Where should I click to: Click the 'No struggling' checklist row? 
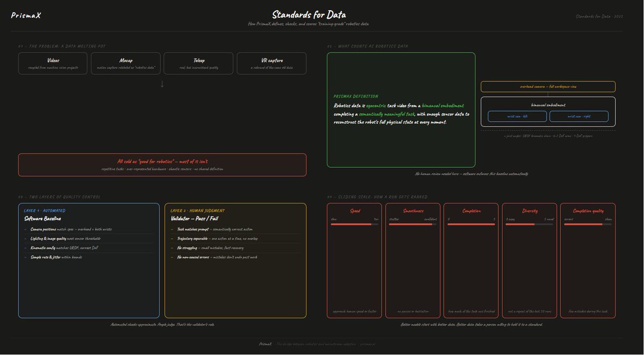pos(235,248)
